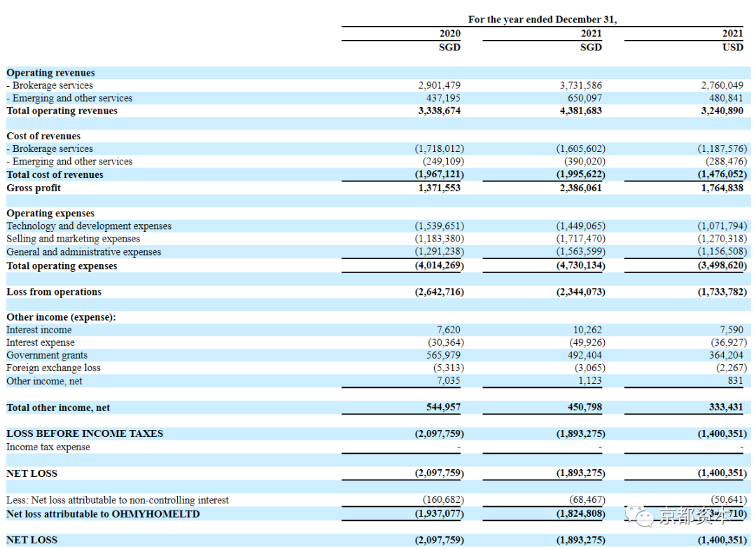Select the 'LOSS BEFORE INCOME TAXES' label
Image resolution: width=756 pixels, height=549 pixels.
tap(85, 433)
